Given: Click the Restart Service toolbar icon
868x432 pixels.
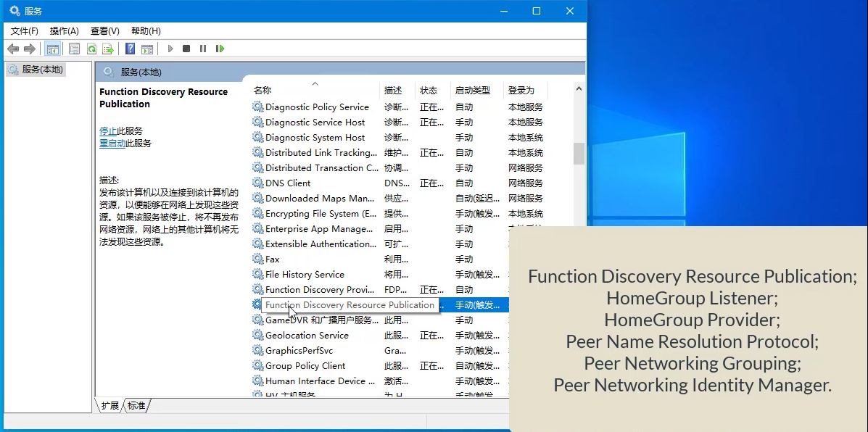Looking at the screenshot, I should (x=220, y=49).
